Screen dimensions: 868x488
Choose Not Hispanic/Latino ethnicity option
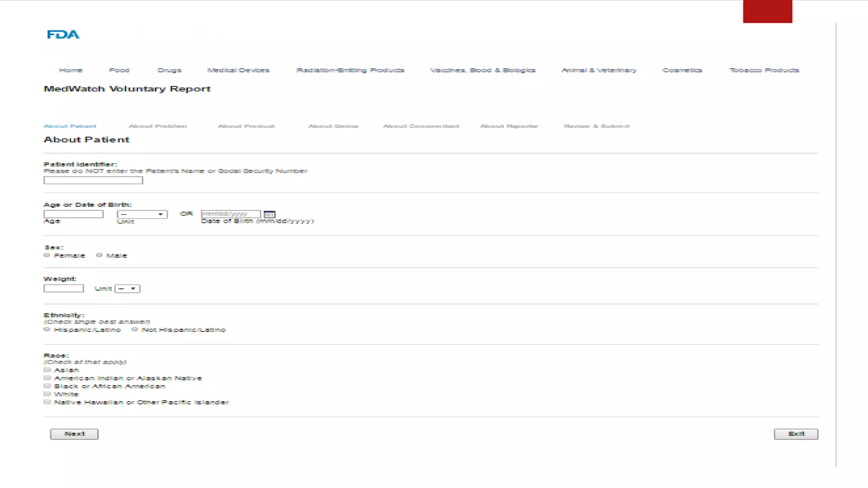pos(135,329)
